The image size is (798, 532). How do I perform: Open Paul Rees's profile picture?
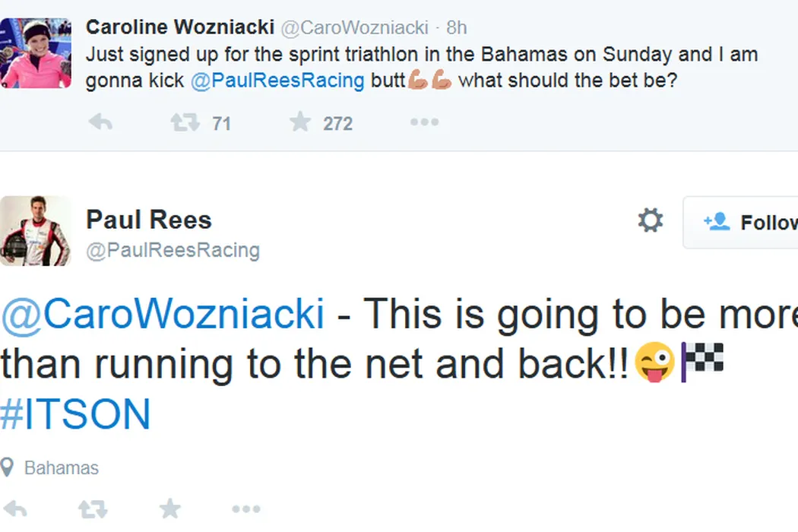(x=36, y=231)
